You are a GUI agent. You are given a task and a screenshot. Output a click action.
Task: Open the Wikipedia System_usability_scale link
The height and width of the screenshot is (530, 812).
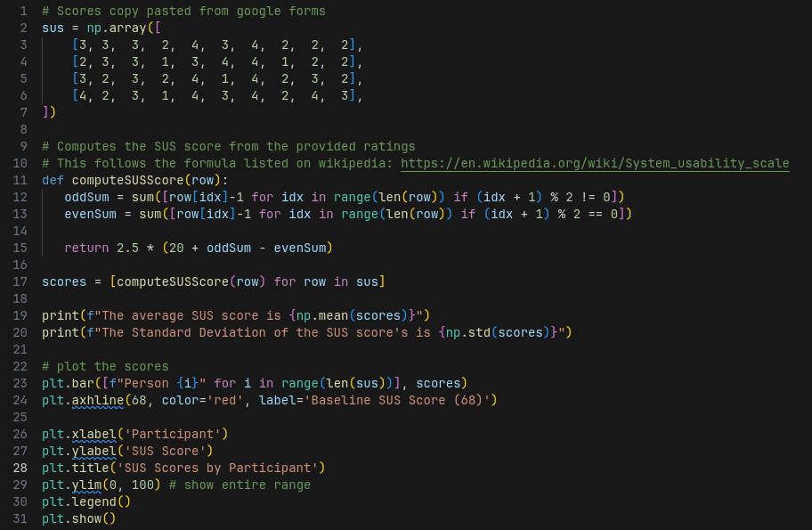tap(595, 163)
